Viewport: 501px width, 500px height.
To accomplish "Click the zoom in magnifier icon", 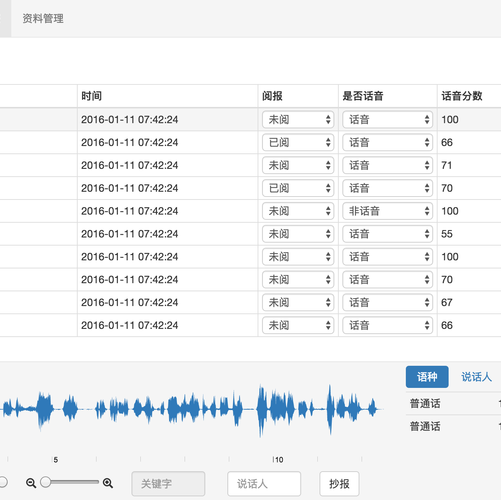I will (x=108, y=483).
